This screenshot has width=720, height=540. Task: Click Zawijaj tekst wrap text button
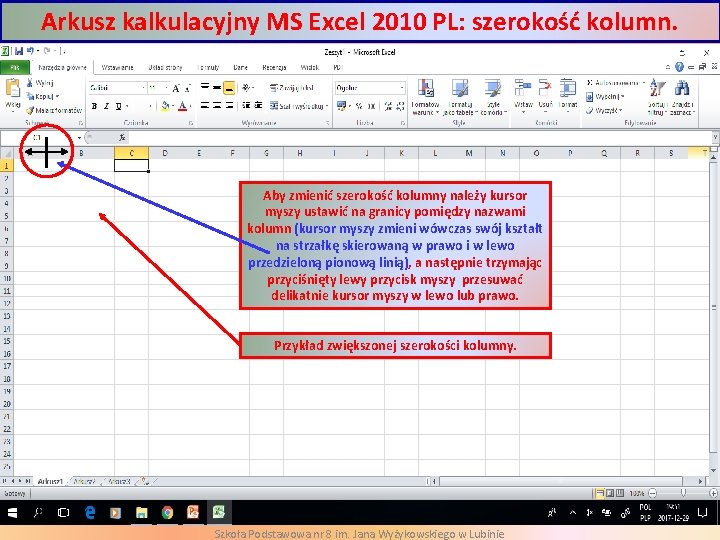(292, 87)
